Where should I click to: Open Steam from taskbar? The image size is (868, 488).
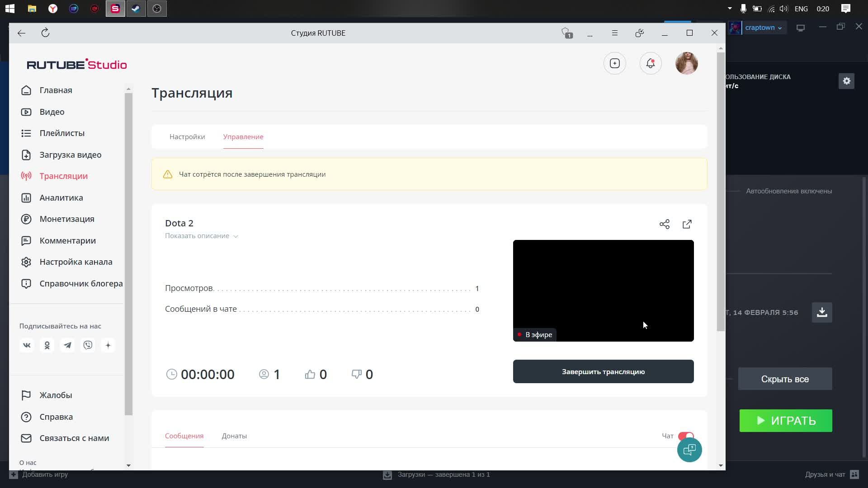pyautogui.click(x=136, y=9)
